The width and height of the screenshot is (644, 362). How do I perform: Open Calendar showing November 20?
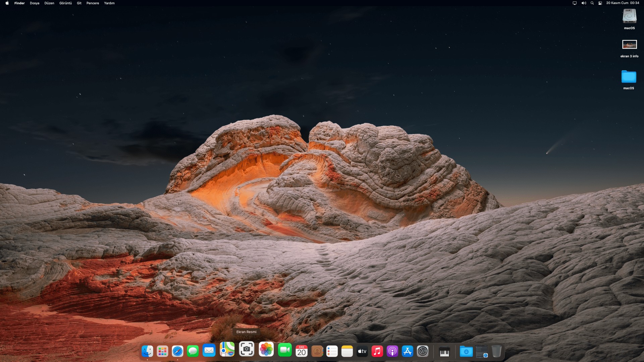point(301,351)
